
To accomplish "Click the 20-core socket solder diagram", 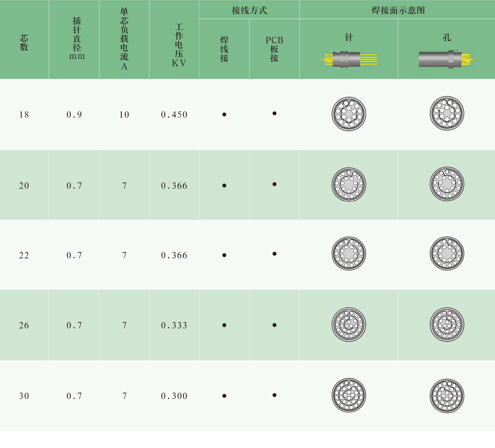I will [x=447, y=184].
